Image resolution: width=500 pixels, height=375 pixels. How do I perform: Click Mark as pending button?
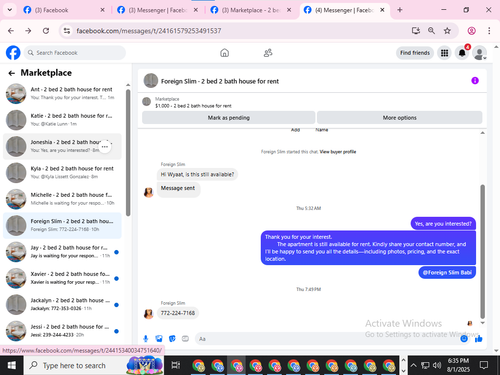pyautogui.click(x=229, y=118)
